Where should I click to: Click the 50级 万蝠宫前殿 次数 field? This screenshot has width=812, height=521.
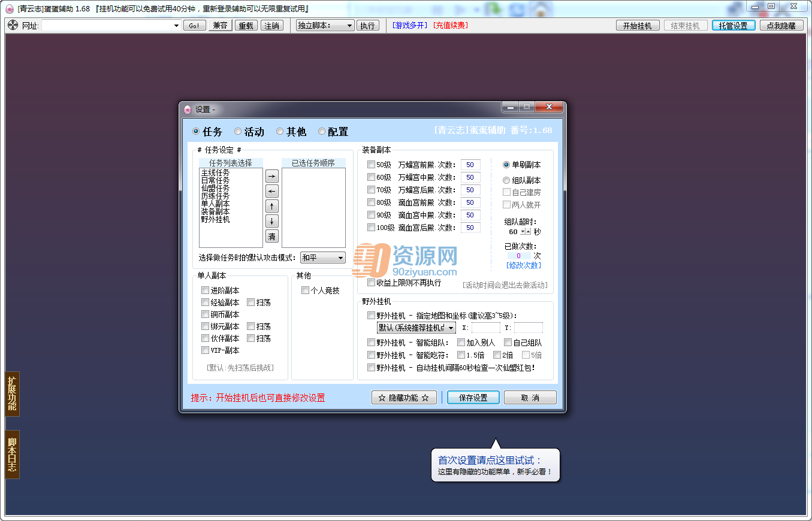[x=470, y=165]
